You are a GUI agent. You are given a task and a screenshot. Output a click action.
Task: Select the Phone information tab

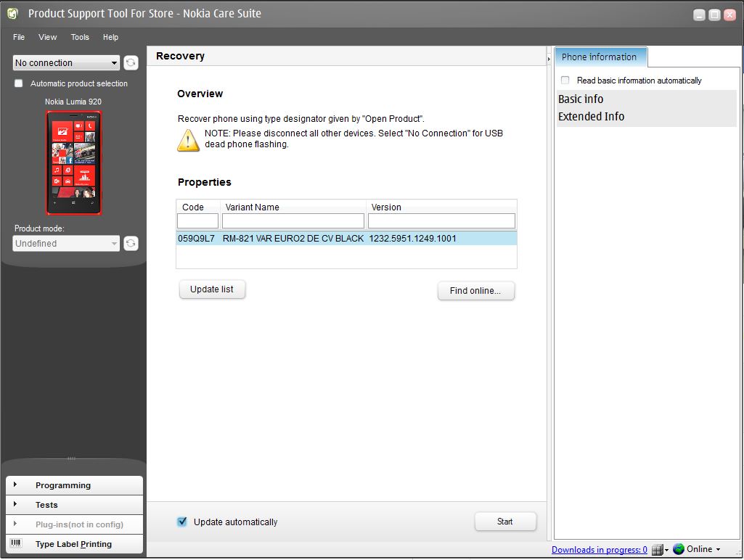[600, 57]
